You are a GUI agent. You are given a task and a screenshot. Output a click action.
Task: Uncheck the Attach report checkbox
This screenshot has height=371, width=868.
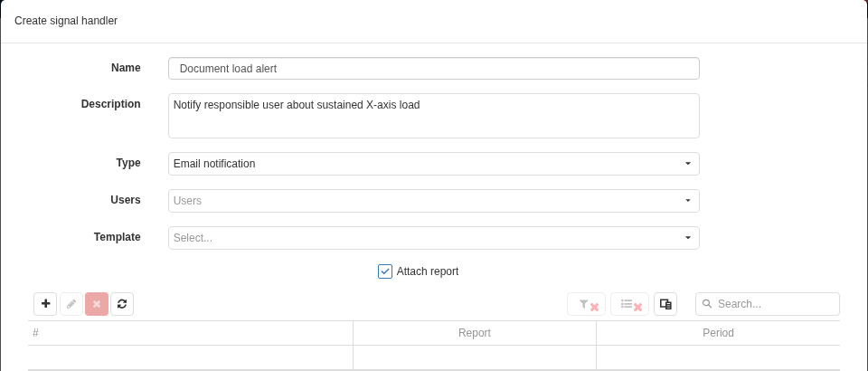click(x=385, y=271)
